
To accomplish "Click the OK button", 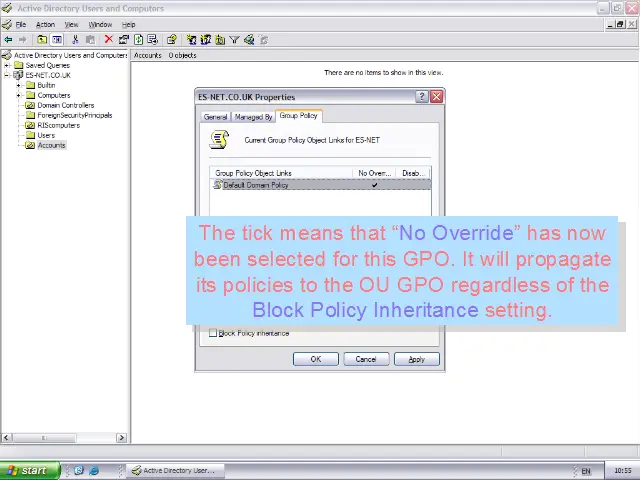I will tap(316, 359).
